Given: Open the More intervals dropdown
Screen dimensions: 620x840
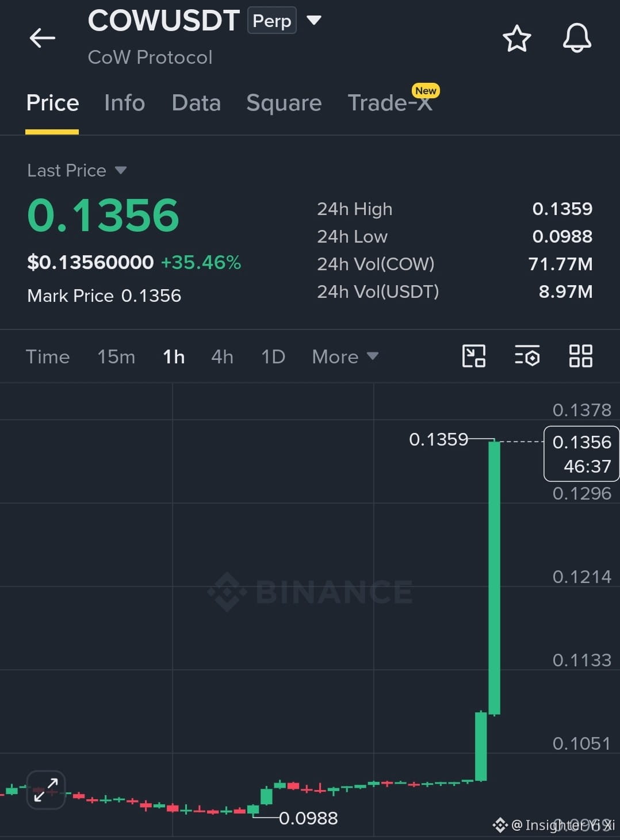Looking at the screenshot, I should 345,356.
